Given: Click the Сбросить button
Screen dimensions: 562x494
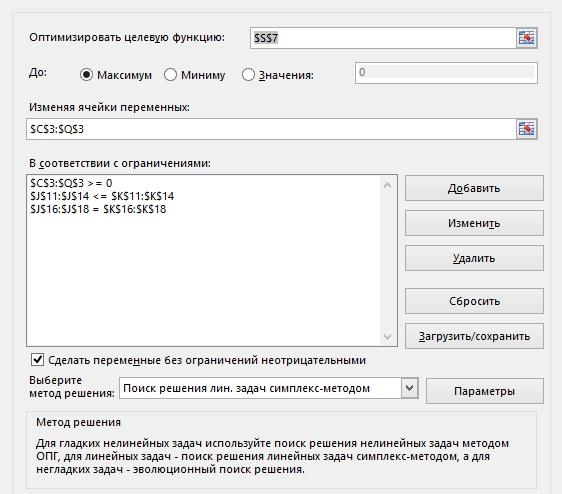Looking at the screenshot, I should click(474, 301).
